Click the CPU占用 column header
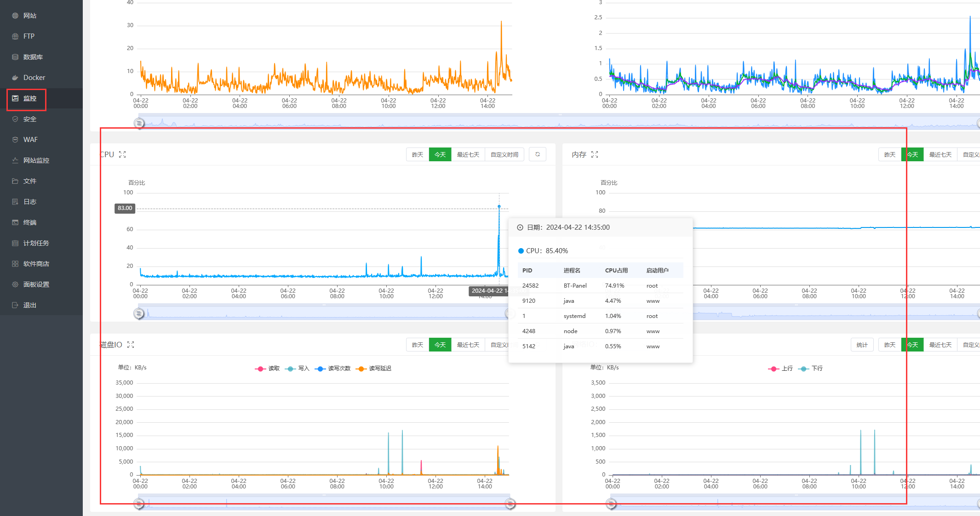This screenshot has width=980, height=516. coord(616,271)
